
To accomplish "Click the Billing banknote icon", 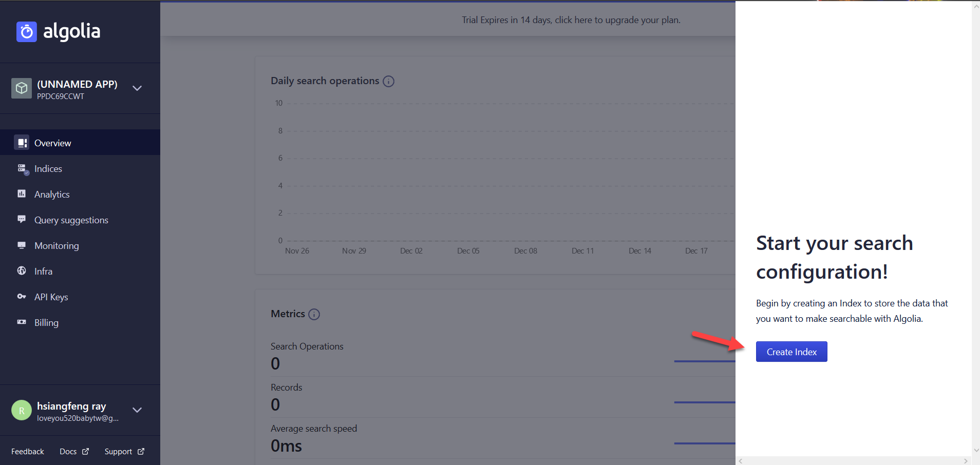I will coord(22,322).
